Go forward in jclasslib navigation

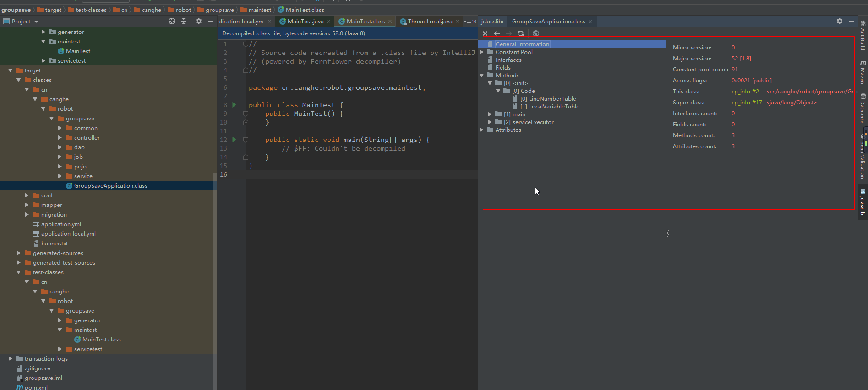click(509, 33)
